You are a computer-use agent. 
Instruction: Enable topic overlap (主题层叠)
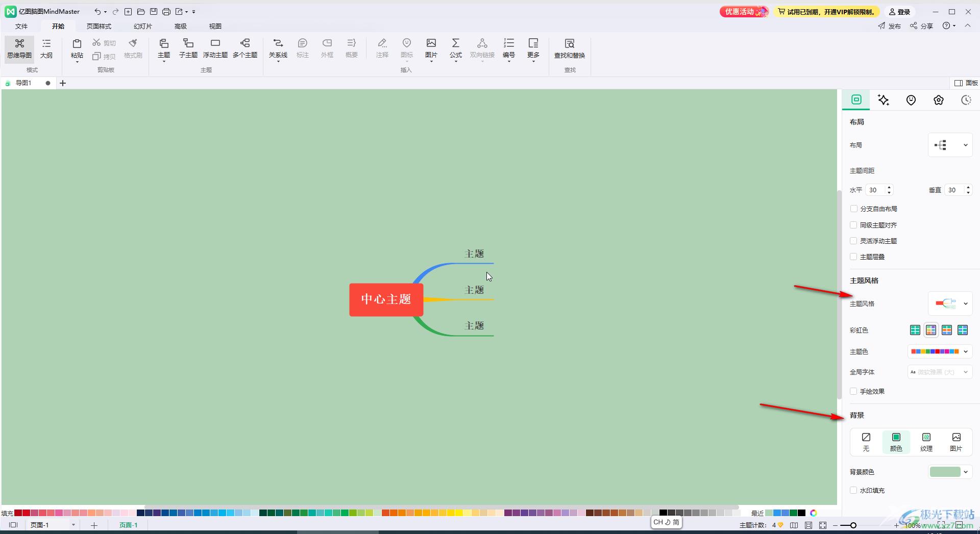(853, 257)
